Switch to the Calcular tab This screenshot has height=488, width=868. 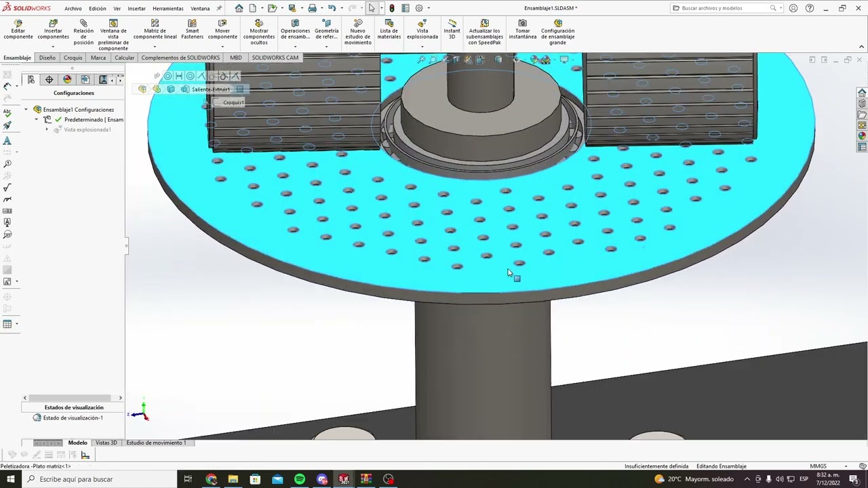pyautogui.click(x=124, y=58)
